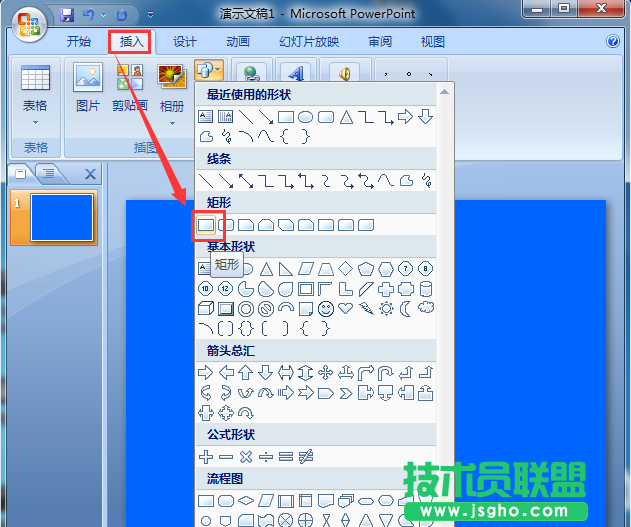631x527 pixels.
Task: Switch to slides thumbnail pane tab
Action: coord(21,173)
